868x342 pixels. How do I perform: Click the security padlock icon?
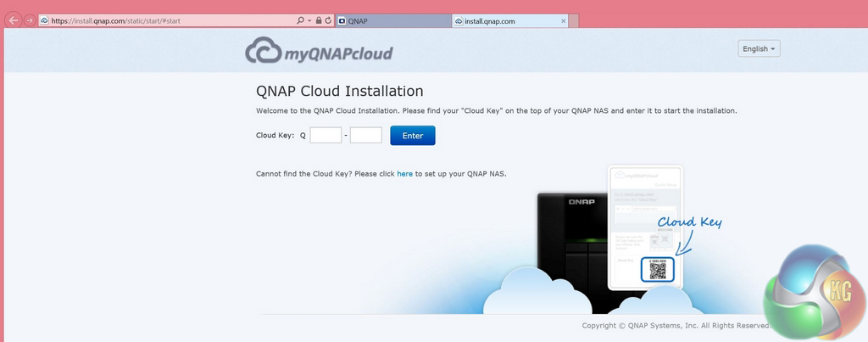(319, 20)
